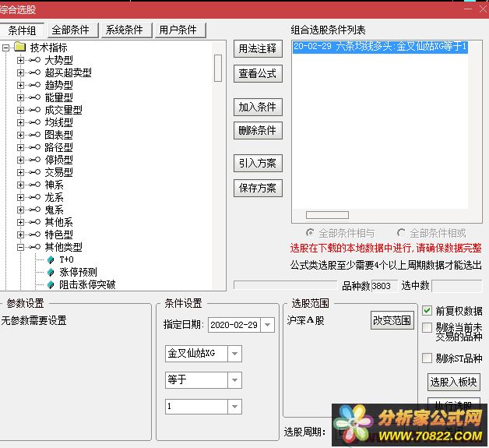Uncheck the 前复权数据 checkbox
Viewport: 489px width, 448px height.
coord(427,310)
